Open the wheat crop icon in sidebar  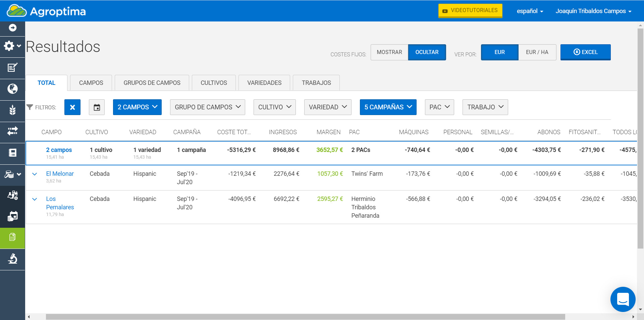click(12, 110)
